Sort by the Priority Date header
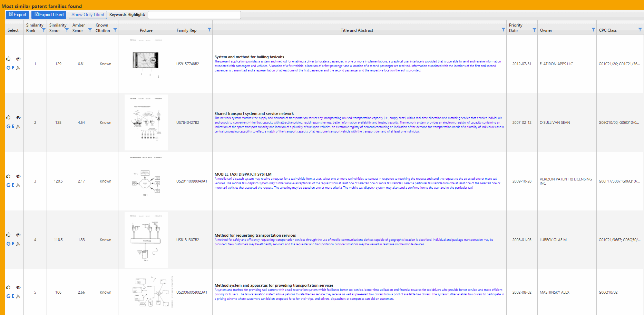644x315 pixels. point(516,28)
